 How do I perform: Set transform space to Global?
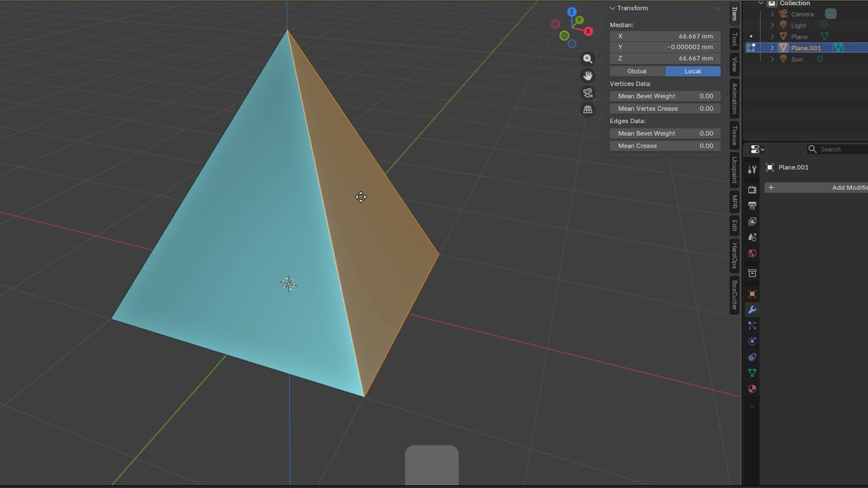[x=637, y=71]
